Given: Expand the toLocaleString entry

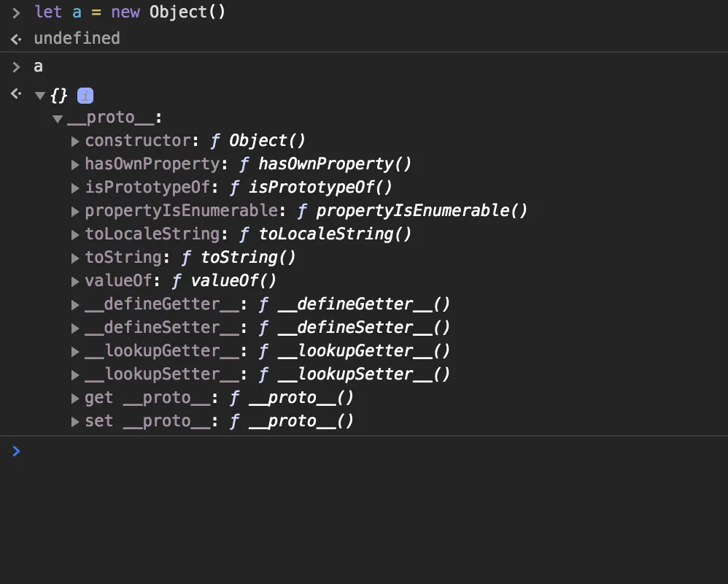Looking at the screenshot, I should point(76,235).
